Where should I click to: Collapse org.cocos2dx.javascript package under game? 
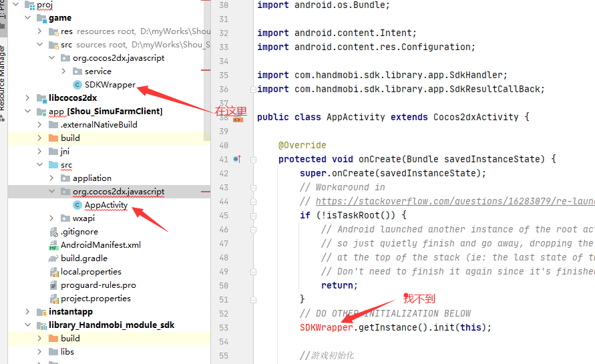pos(52,57)
